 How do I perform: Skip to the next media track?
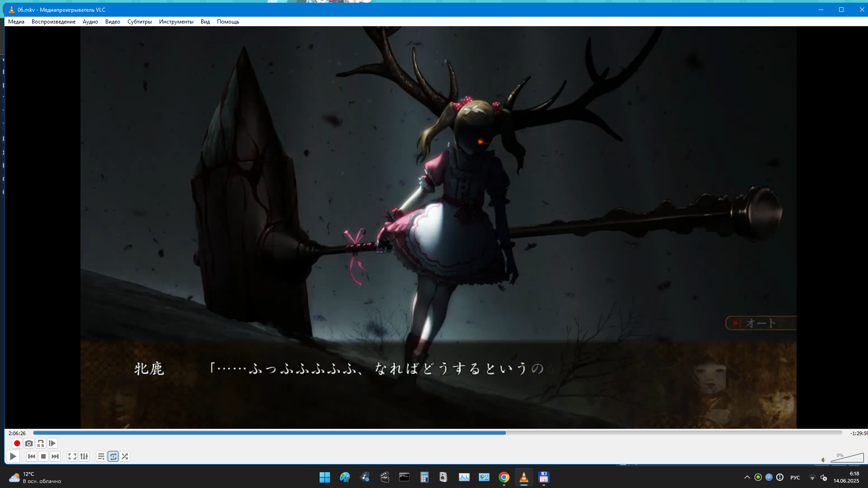pyautogui.click(x=55, y=456)
